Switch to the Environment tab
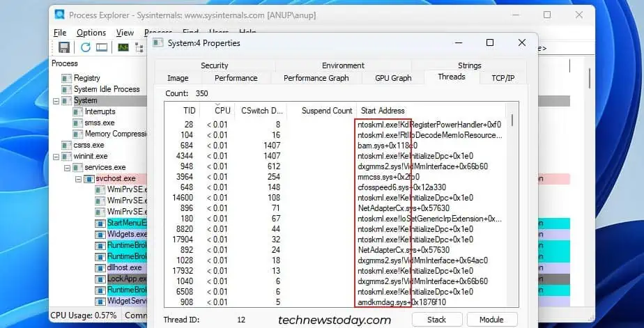 pos(343,65)
